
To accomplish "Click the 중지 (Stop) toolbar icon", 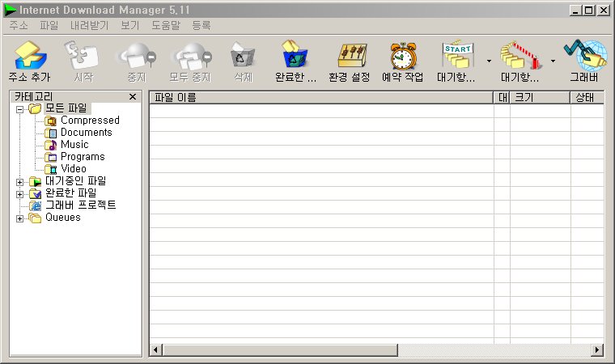I will [137, 56].
